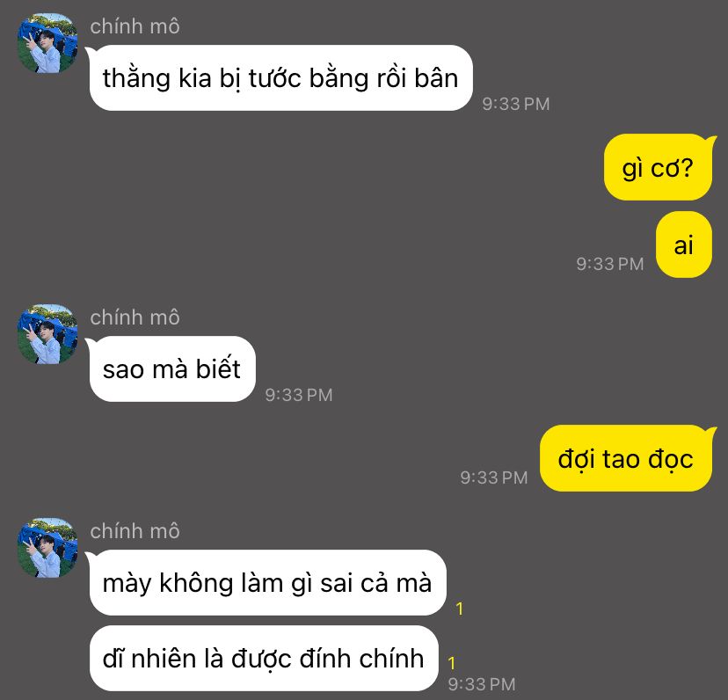The width and height of the screenshot is (728, 700).
Task: Click timestamp under 'dĩ nhiên là được đính chính'
Action: [x=482, y=684]
